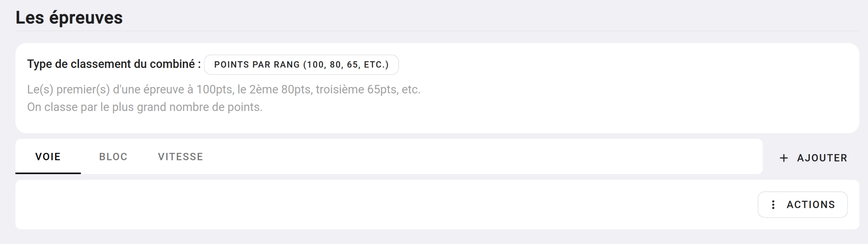Image resolution: width=868 pixels, height=244 pixels.
Task: Click the "Les épreuves" heading
Action: pos(69,18)
